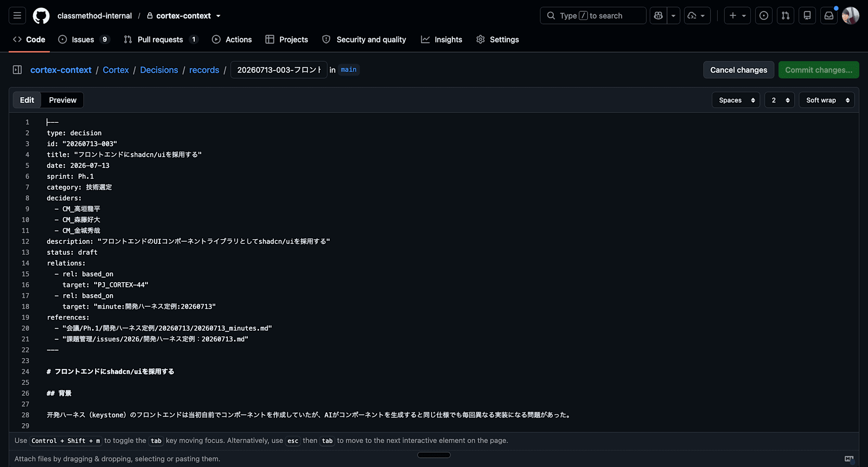The image size is (868, 467).
Task: Expand the Copilot options caret
Action: pos(674,16)
